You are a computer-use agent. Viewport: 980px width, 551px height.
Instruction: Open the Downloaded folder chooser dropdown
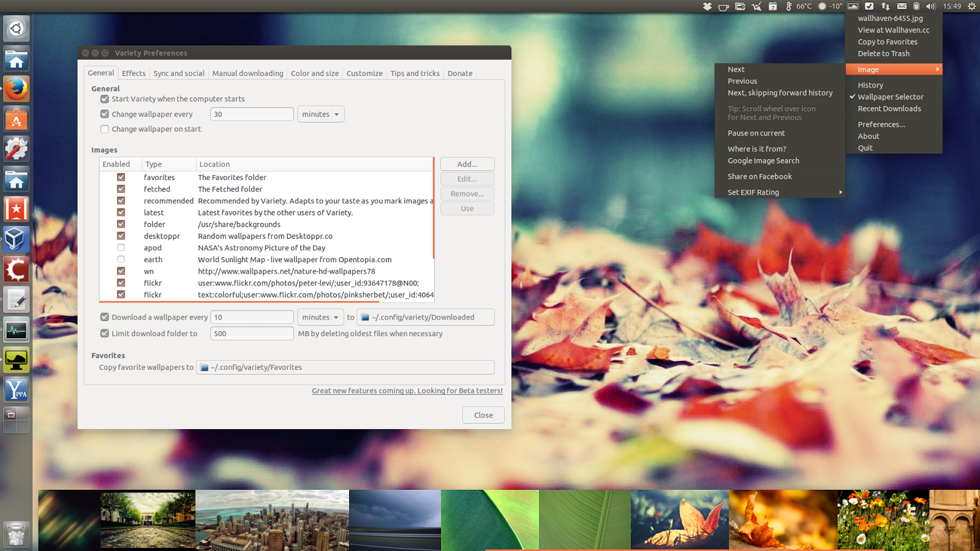426,317
